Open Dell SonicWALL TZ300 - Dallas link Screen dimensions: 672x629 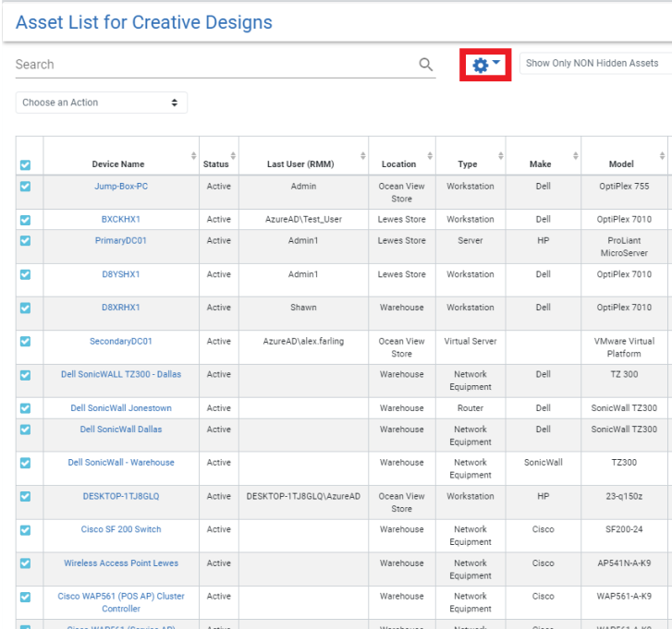(x=121, y=374)
